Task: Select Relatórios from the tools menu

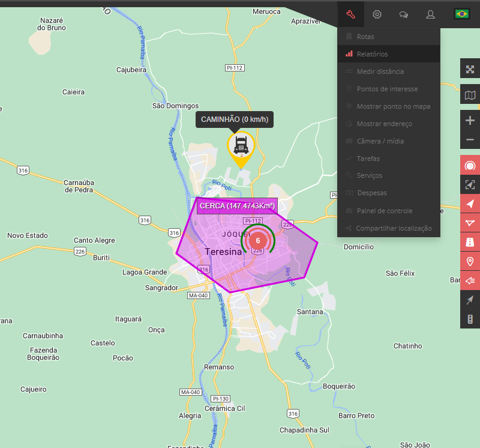Action: (x=372, y=54)
